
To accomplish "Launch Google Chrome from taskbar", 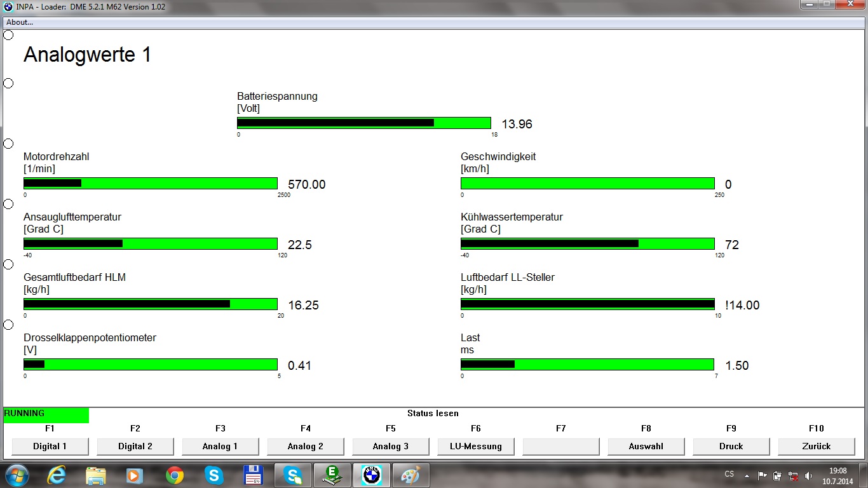I will click(x=175, y=475).
